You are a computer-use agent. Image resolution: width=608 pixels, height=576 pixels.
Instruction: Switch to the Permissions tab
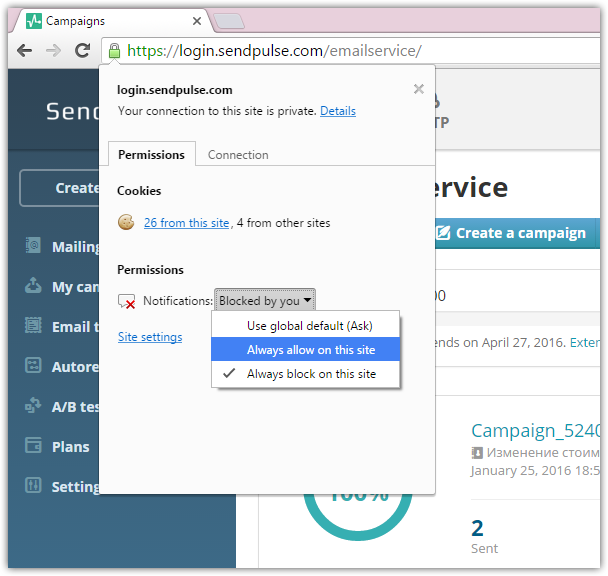(152, 154)
